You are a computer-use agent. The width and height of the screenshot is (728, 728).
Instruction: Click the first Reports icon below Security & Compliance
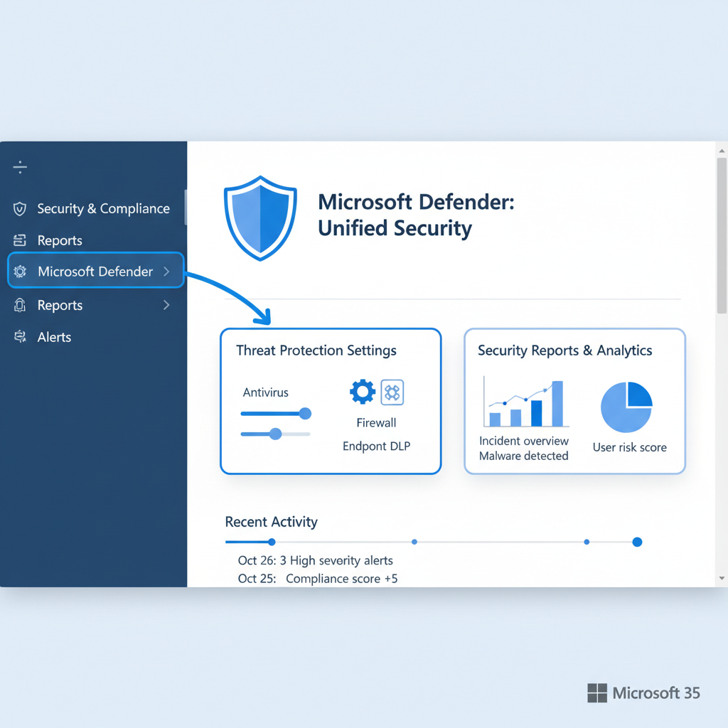[19, 240]
